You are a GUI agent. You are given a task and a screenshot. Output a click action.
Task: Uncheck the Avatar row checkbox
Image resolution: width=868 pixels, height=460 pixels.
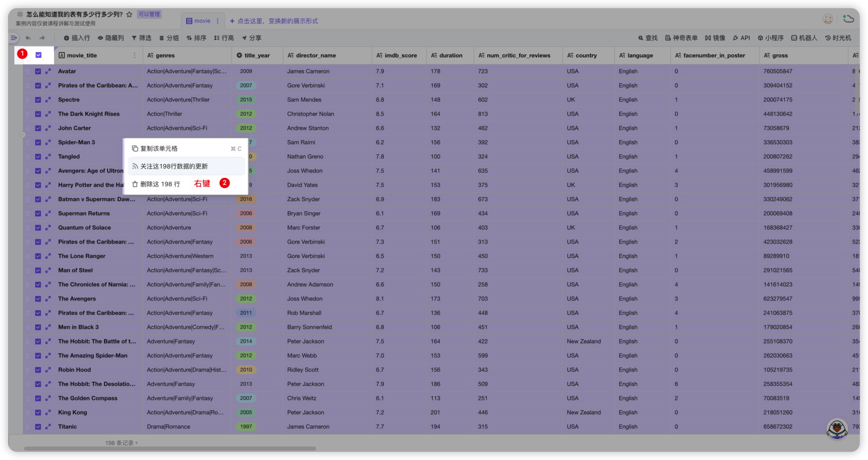(x=38, y=71)
